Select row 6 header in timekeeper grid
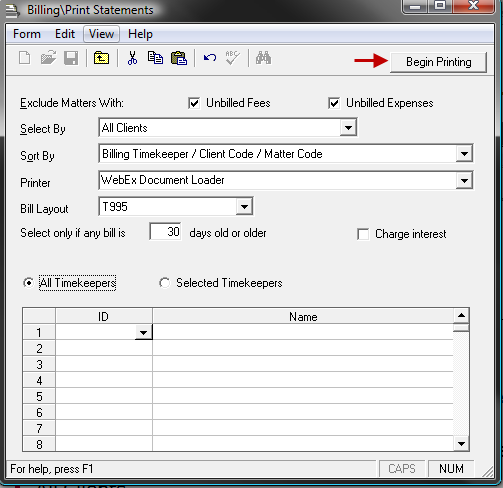Screen dimensions: 503x488 tap(39, 412)
